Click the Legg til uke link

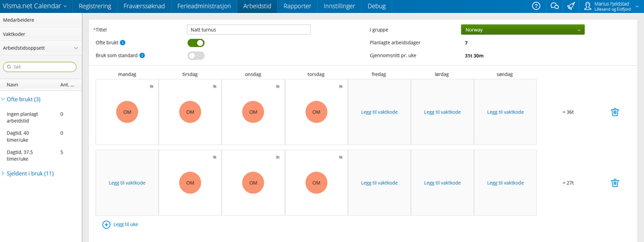pos(126,225)
